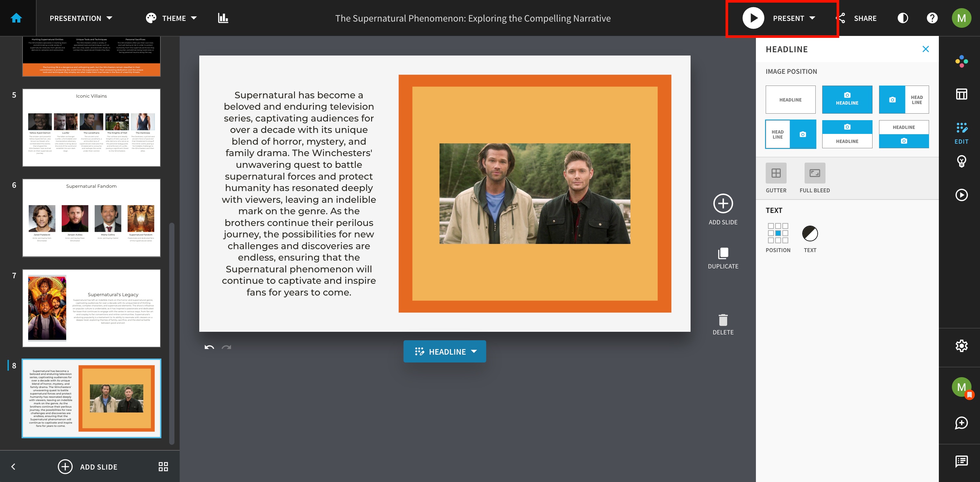Collapse the slide panel with the back chevron
980x482 pixels.
coord(13,466)
